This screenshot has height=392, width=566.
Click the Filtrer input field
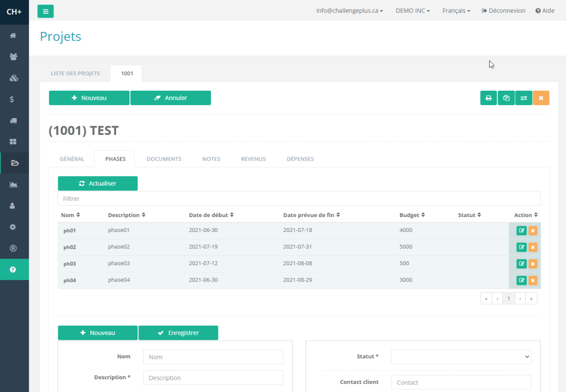pos(299,198)
